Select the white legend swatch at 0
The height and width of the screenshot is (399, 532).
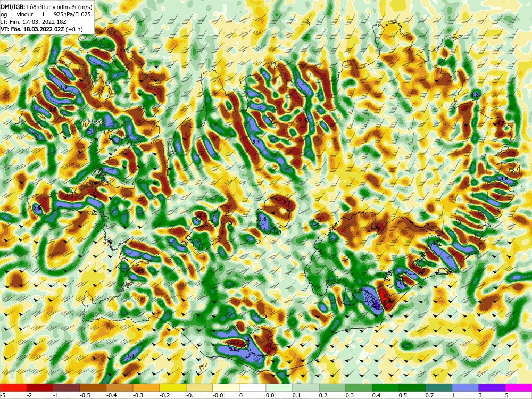[253, 387]
